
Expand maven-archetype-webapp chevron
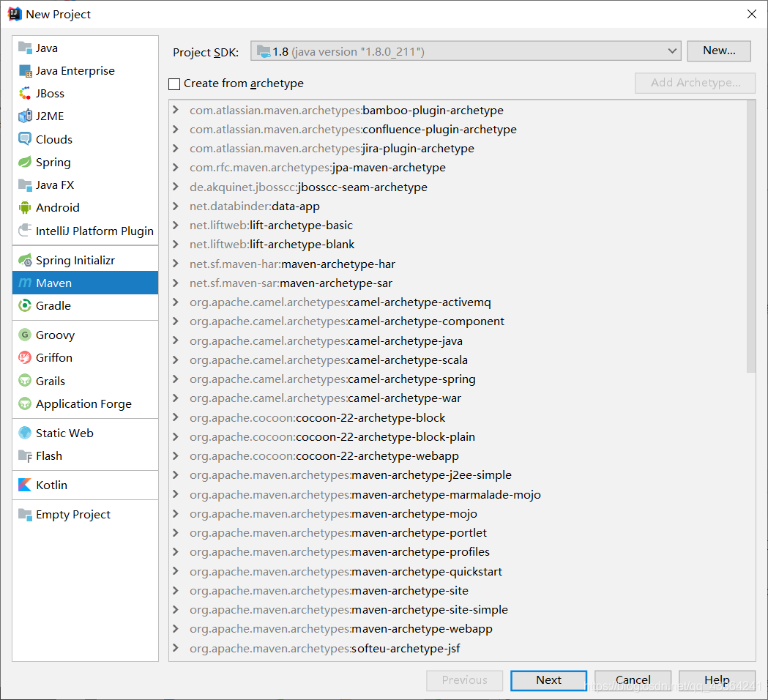176,629
